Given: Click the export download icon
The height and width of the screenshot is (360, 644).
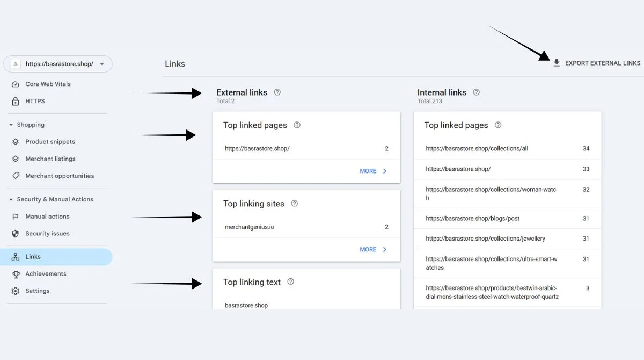Looking at the screenshot, I should point(557,63).
